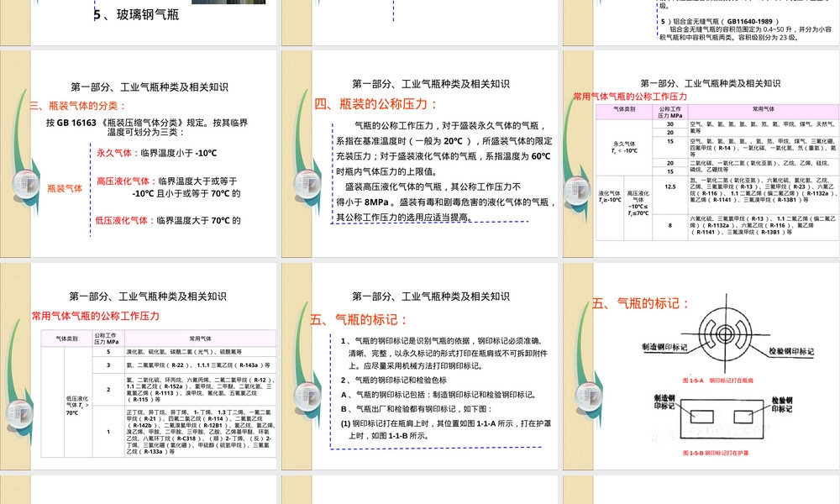Click the 检验钢印标记 label beside circular diagram
Image resolution: width=840 pixels, height=504 pixels.
[791, 351]
